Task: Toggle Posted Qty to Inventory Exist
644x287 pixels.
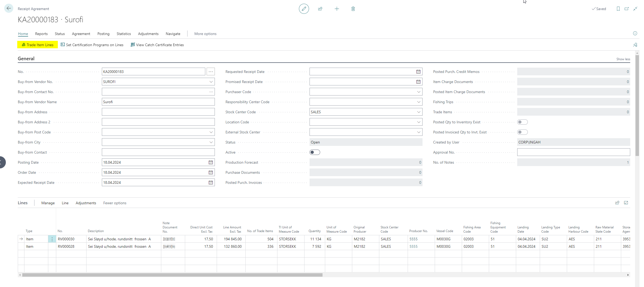Action: click(x=522, y=122)
